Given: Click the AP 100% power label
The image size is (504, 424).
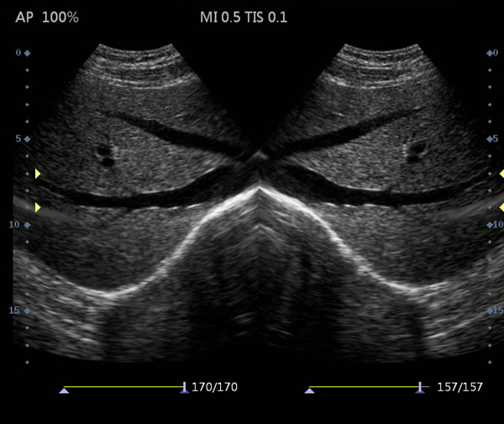Looking at the screenshot, I should tap(47, 17).
